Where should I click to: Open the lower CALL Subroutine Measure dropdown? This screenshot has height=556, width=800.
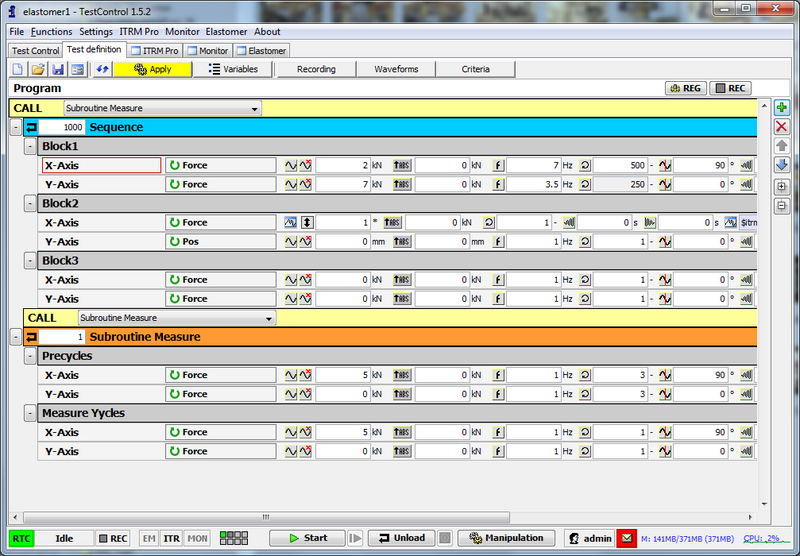point(177,318)
